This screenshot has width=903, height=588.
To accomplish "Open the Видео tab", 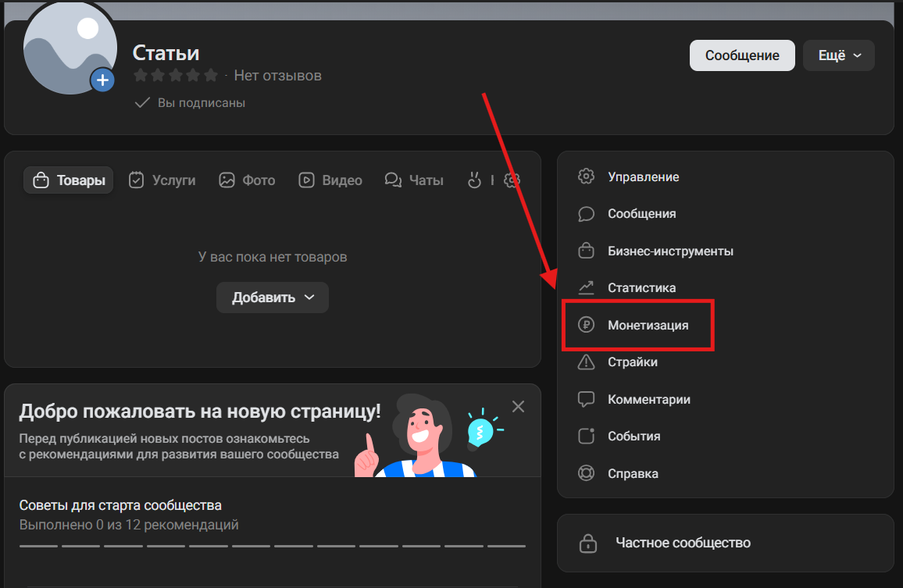I will click(330, 180).
